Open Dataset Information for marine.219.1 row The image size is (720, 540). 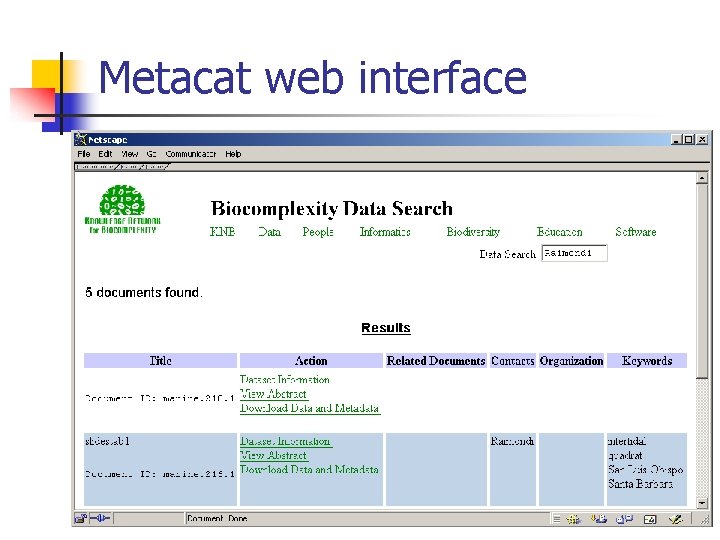(x=285, y=441)
